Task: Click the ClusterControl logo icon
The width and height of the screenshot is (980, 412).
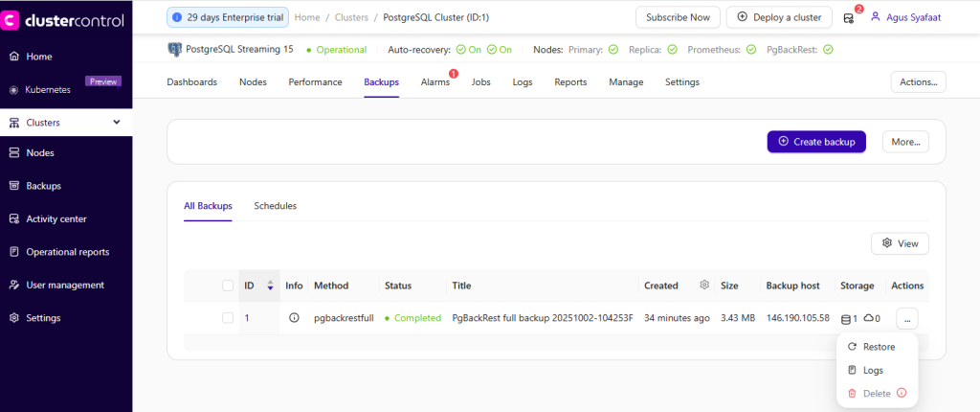Action: click(13, 17)
